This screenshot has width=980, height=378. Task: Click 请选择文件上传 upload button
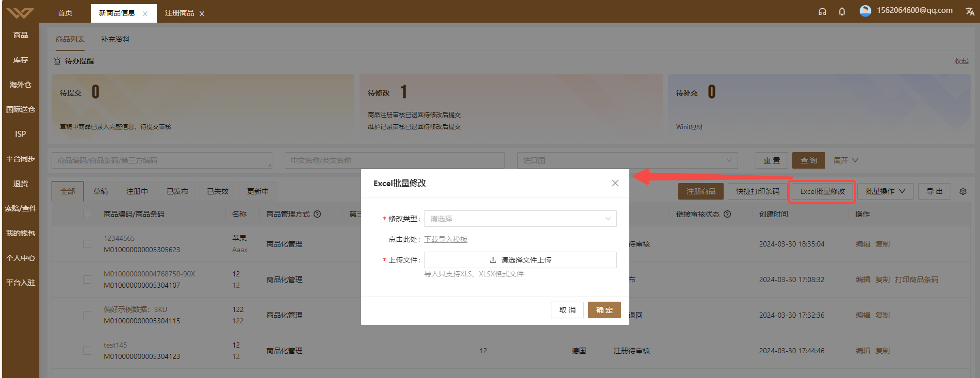[520, 260]
